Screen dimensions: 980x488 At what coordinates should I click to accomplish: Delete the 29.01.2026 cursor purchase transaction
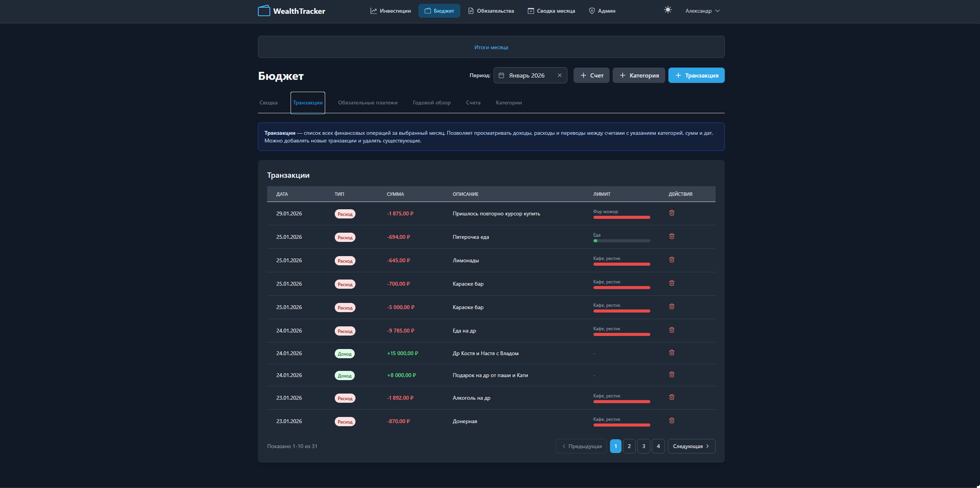671,213
